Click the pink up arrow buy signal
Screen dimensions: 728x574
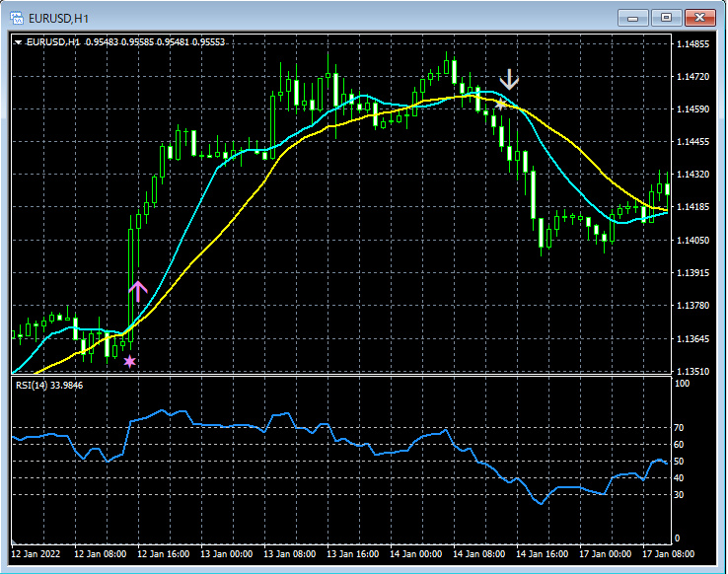tap(138, 291)
